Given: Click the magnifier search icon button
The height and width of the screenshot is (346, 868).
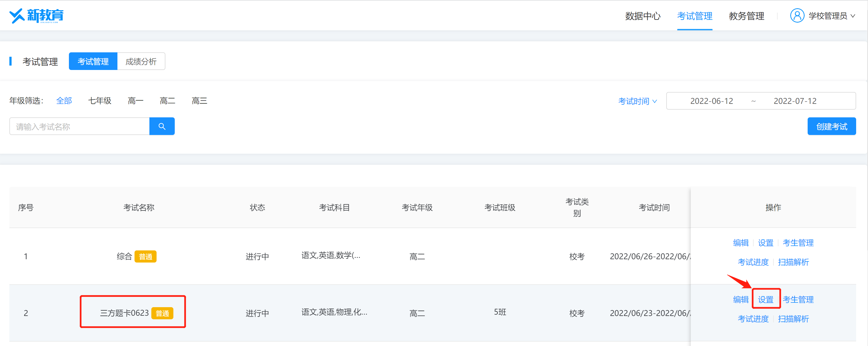Looking at the screenshot, I should pos(162,126).
